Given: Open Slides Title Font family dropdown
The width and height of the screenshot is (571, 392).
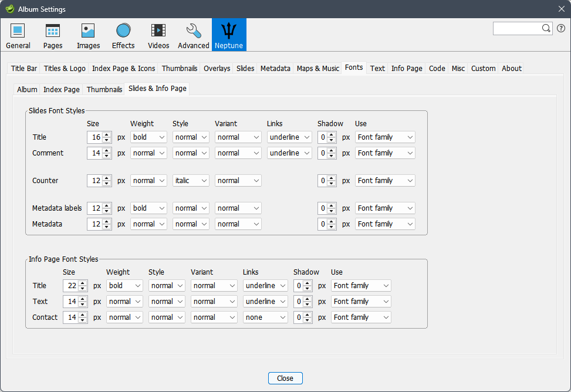Looking at the screenshot, I should tap(386, 137).
